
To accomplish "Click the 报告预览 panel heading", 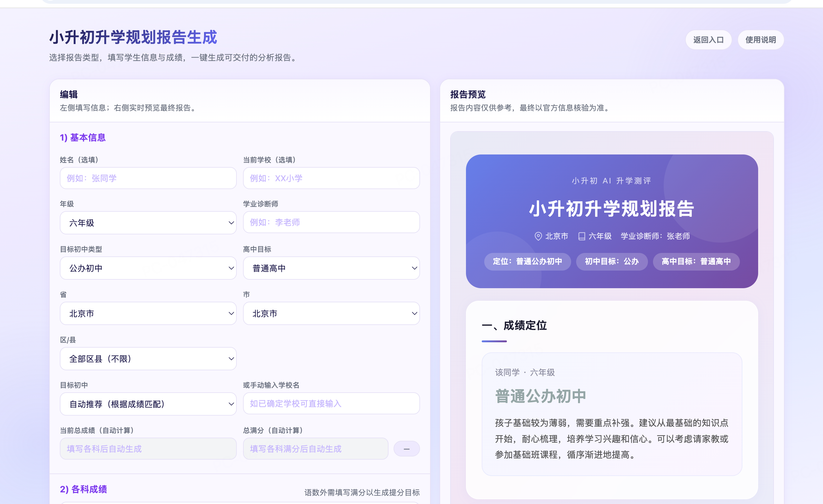I will click(x=468, y=94).
